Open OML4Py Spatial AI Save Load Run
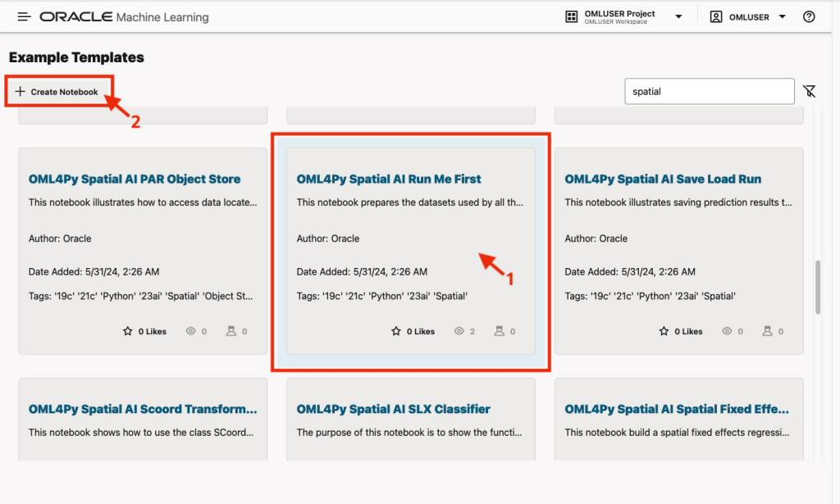 (663, 179)
